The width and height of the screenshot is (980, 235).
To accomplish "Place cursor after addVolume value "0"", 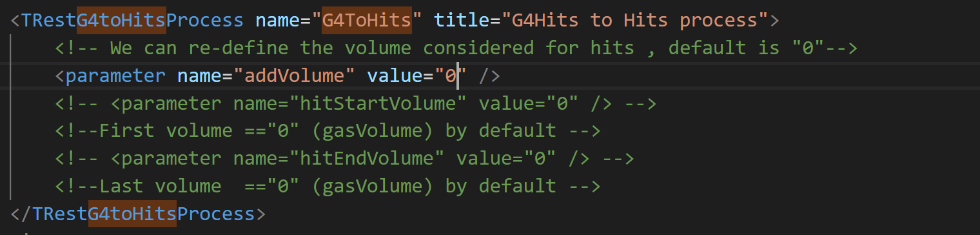I will [x=457, y=76].
